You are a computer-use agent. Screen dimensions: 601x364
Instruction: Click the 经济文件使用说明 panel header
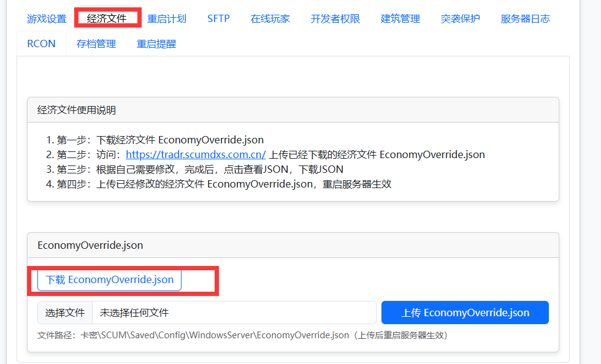[x=293, y=110]
